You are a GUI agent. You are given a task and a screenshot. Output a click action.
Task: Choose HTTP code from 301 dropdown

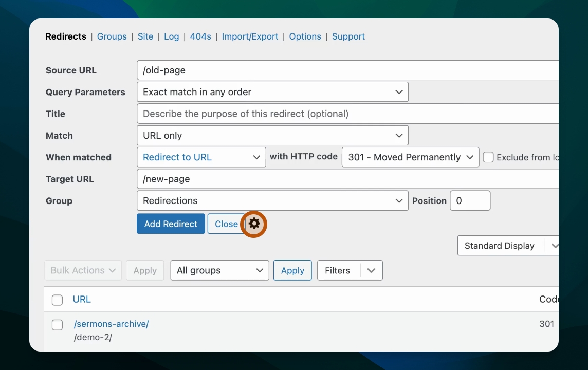click(x=410, y=157)
